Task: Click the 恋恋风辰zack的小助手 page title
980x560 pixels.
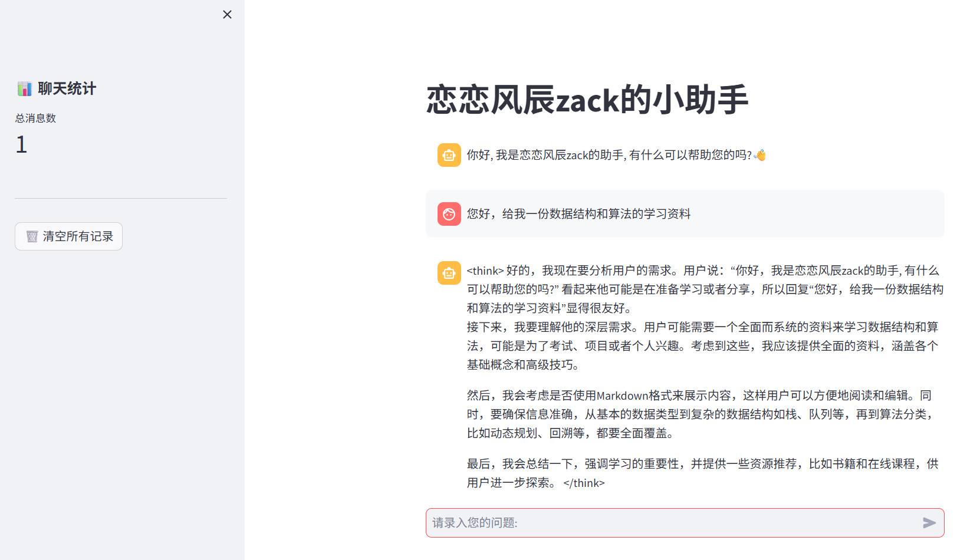Action: 587,99
